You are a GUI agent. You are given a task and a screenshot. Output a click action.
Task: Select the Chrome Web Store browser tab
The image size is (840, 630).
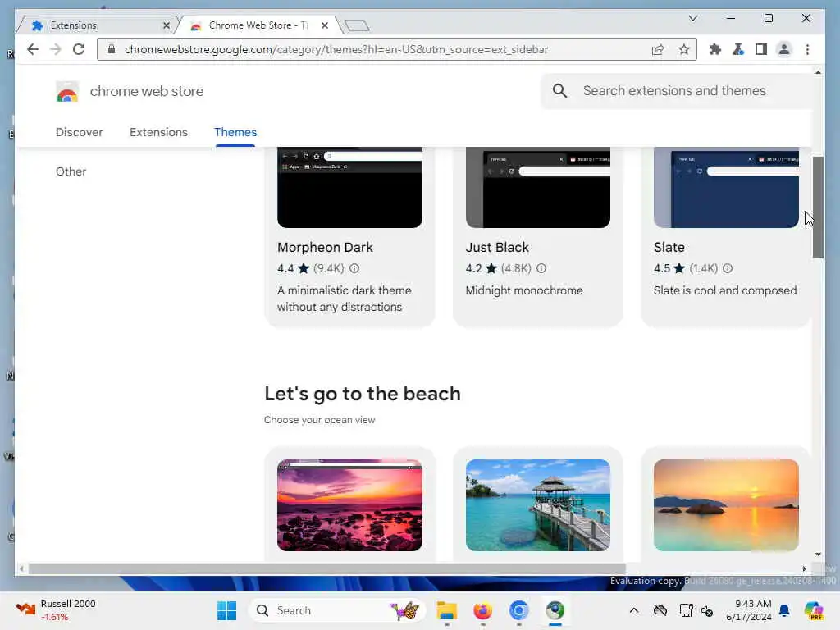click(x=257, y=25)
